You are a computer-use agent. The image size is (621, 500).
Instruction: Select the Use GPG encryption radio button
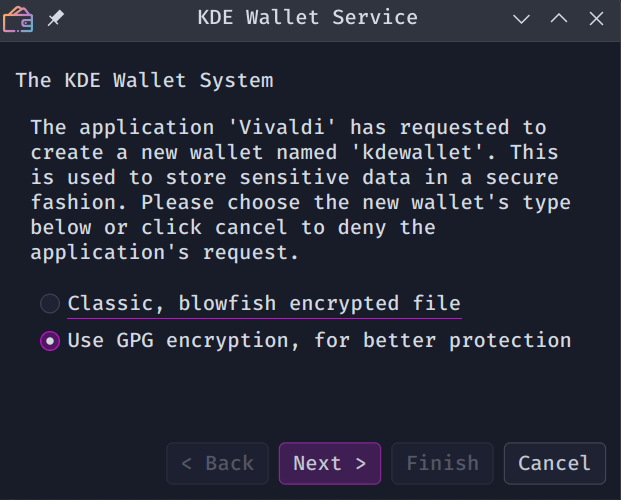coord(50,341)
